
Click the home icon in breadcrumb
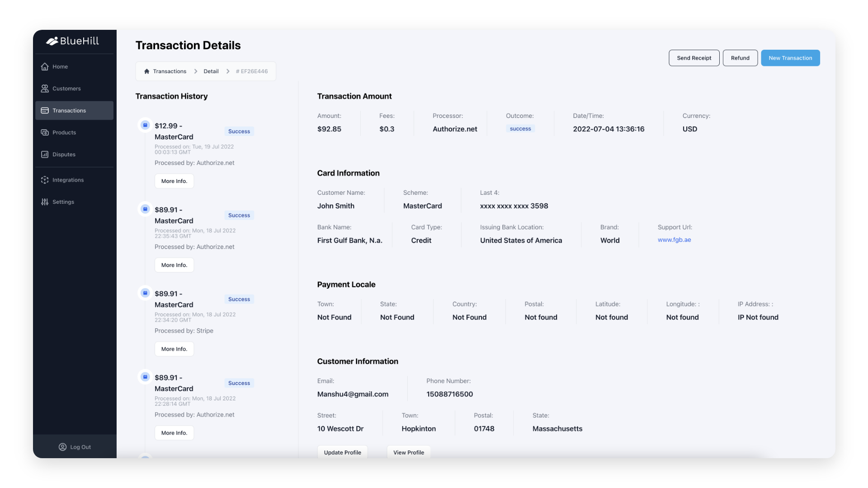[146, 71]
